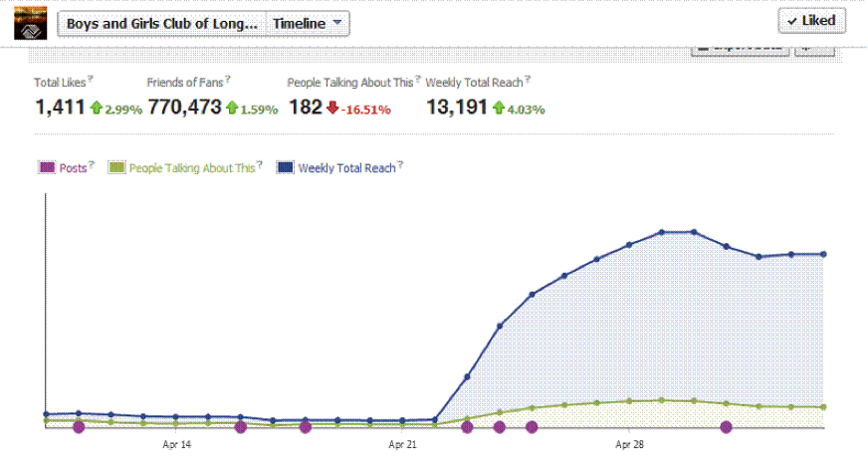Click the Weekly Total Reach legend label

point(345,168)
